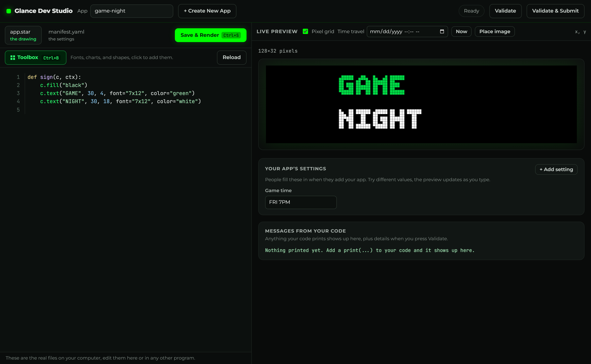Click + Add setting button
The height and width of the screenshot is (364, 591).
pyautogui.click(x=556, y=169)
